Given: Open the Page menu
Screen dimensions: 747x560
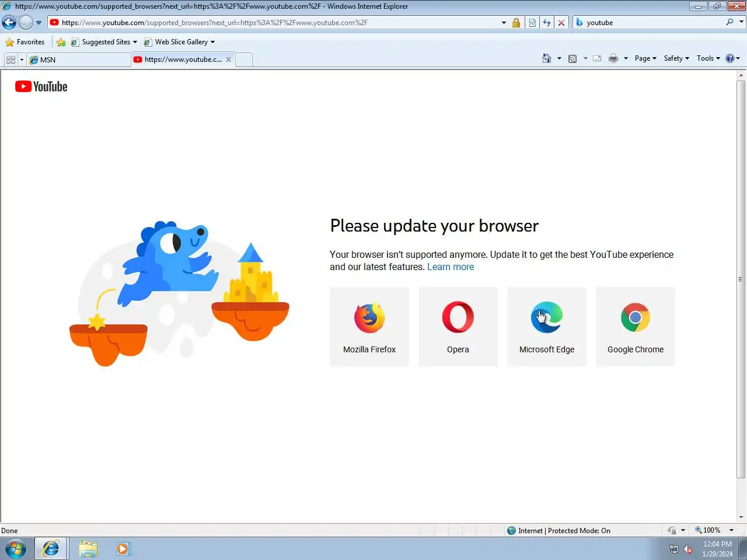Looking at the screenshot, I should tap(645, 58).
